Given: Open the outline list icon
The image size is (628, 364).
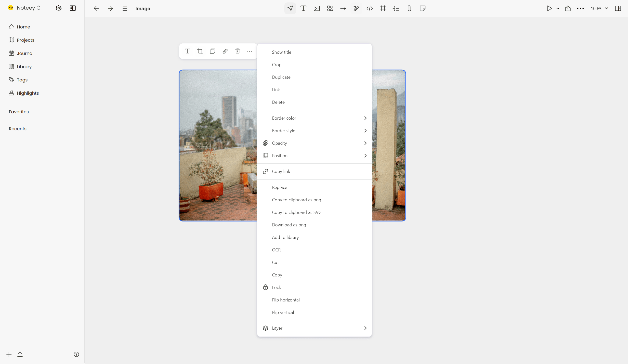Looking at the screenshot, I should click(124, 9).
